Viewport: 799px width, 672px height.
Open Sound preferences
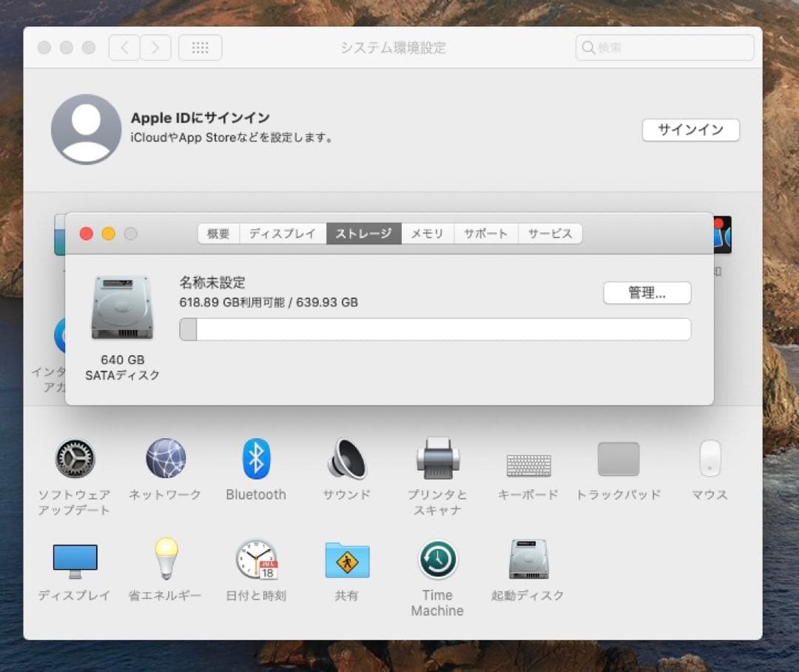click(x=346, y=459)
